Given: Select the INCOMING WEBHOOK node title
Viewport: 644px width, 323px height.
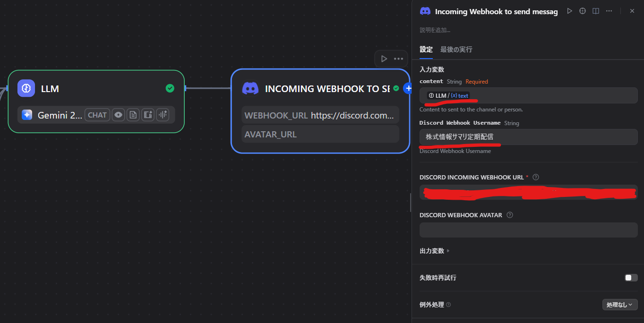Looking at the screenshot, I should click(x=327, y=89).
